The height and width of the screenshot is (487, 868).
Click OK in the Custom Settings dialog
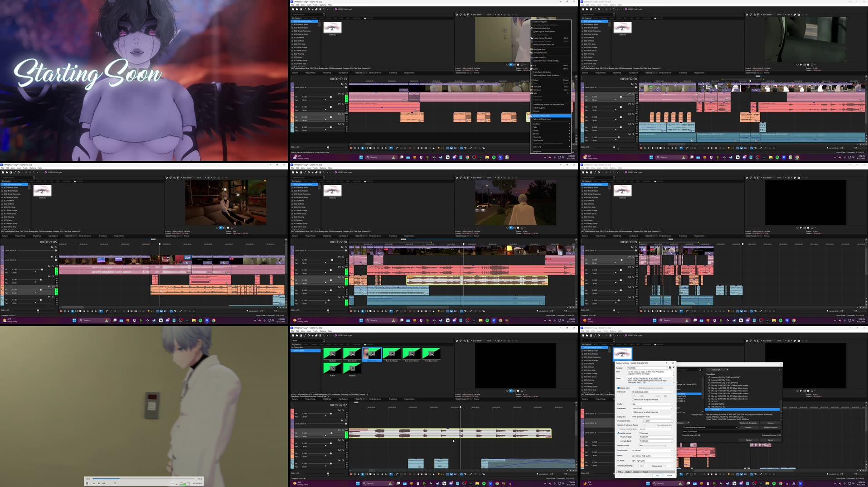pyautogui.click(x=657, y=475)
